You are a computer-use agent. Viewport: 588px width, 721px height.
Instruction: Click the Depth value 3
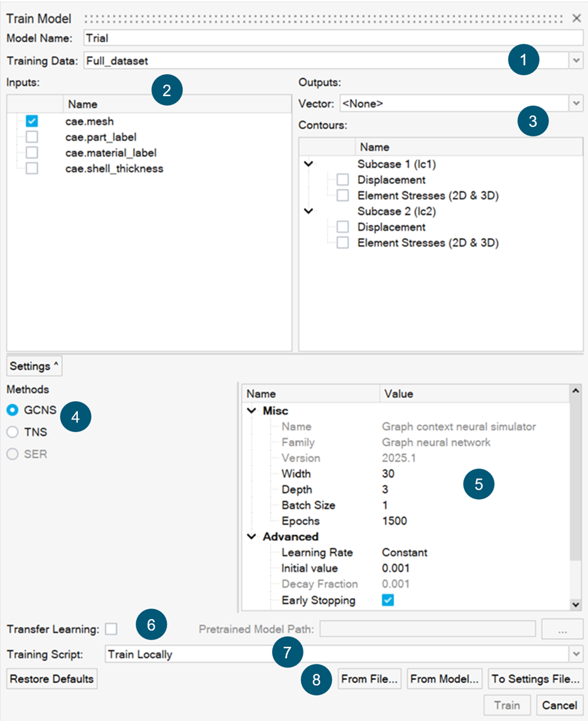click(385, 489)
